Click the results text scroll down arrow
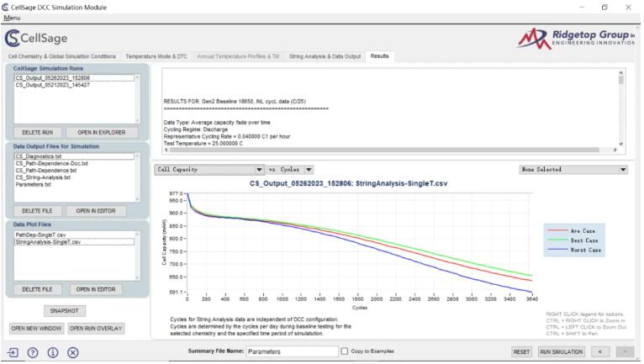Screen dimensions: 644x364 [621, 145]
